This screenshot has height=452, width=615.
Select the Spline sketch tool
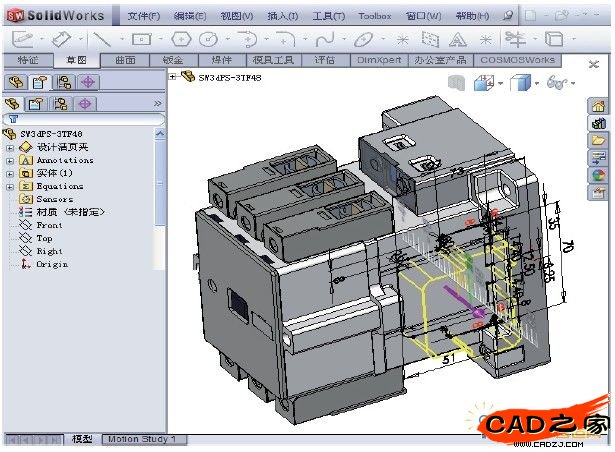pyautogui.click(x=323, y=39)
